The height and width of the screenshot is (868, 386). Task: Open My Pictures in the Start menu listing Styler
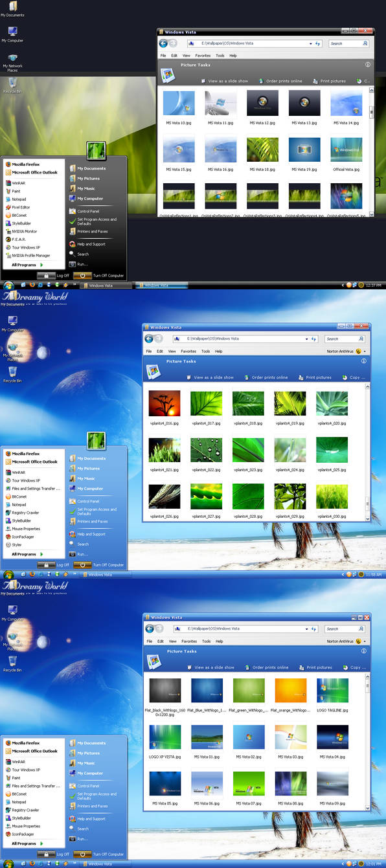[x=84, y=468]
